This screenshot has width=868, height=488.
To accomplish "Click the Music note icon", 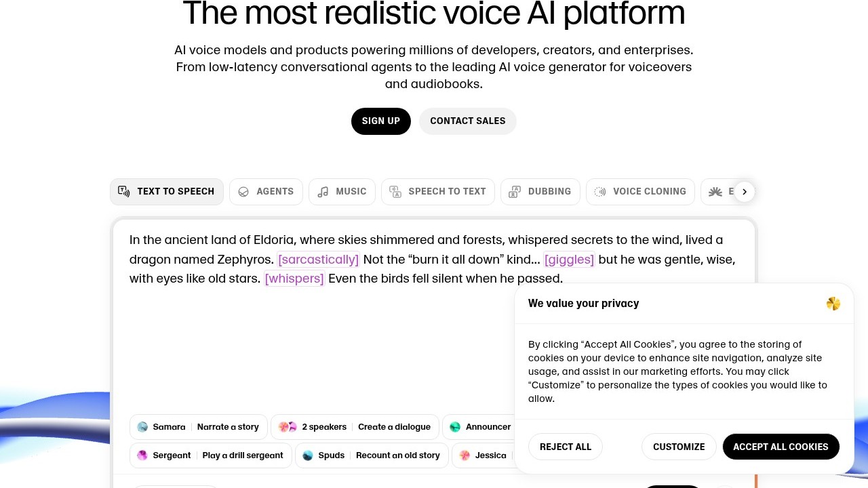I will click(x=323, y=192).
